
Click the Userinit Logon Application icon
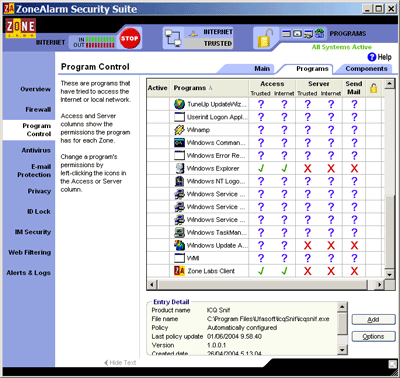(179, 117)
